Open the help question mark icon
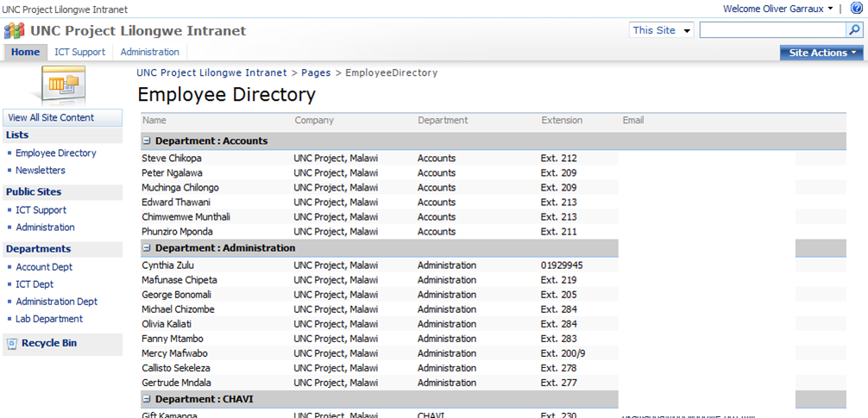This screenshot has width=868, height=418. click(x=857, y=9)
